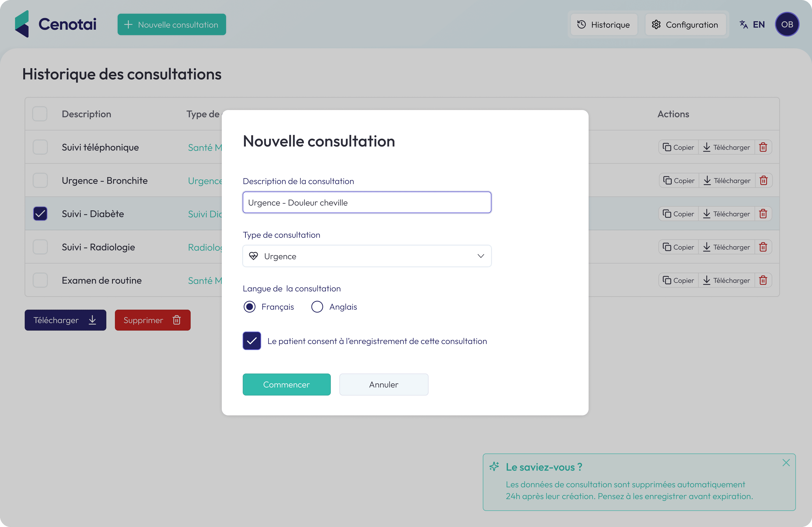812x527 pixels.
Task: Click the consultation description input field
Action: point(367,202)
